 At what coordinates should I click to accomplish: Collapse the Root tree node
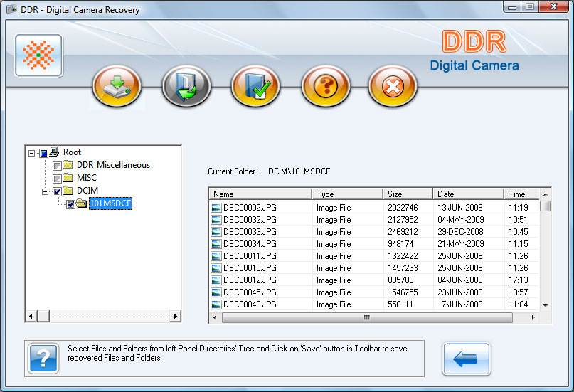32,153
